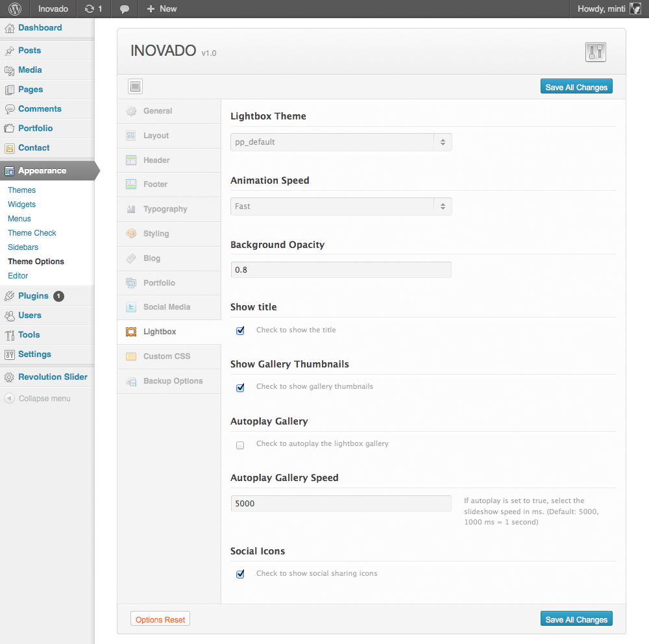Enable autoplay lightbox gallery

click(x=240, y=445)
